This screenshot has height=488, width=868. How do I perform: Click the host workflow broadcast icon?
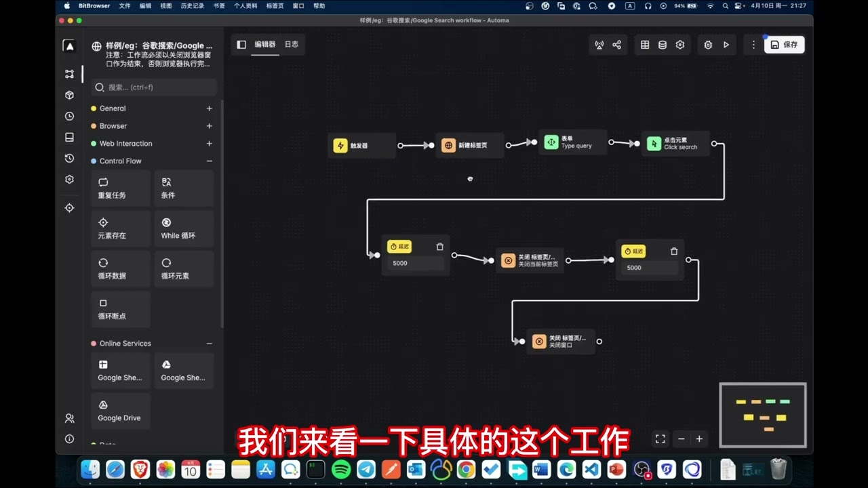pos(599,45)
